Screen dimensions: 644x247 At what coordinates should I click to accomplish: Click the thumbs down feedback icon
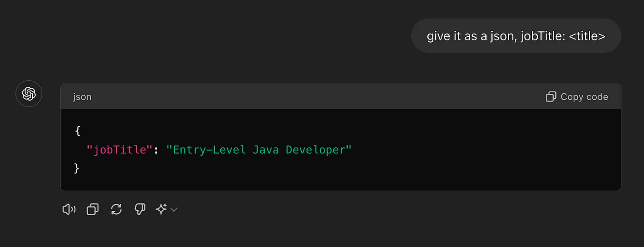(140, 209)
